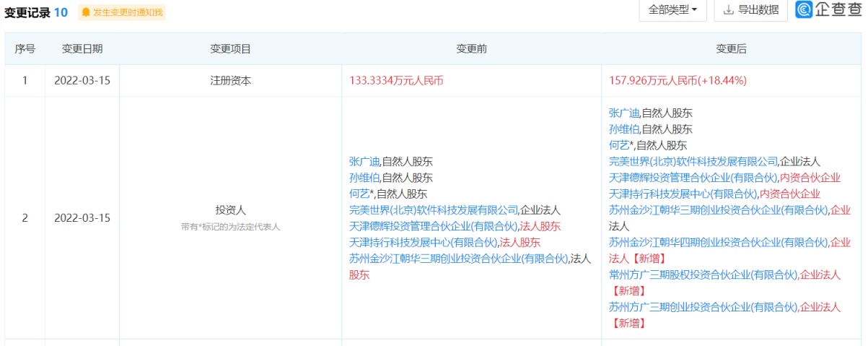Image resolution: width=868 pixels, height=346 pixels.
Task: Open 完美世界(北京)软件科技发展有限公司 in 变更后 column
Action: tap(693, 161)
